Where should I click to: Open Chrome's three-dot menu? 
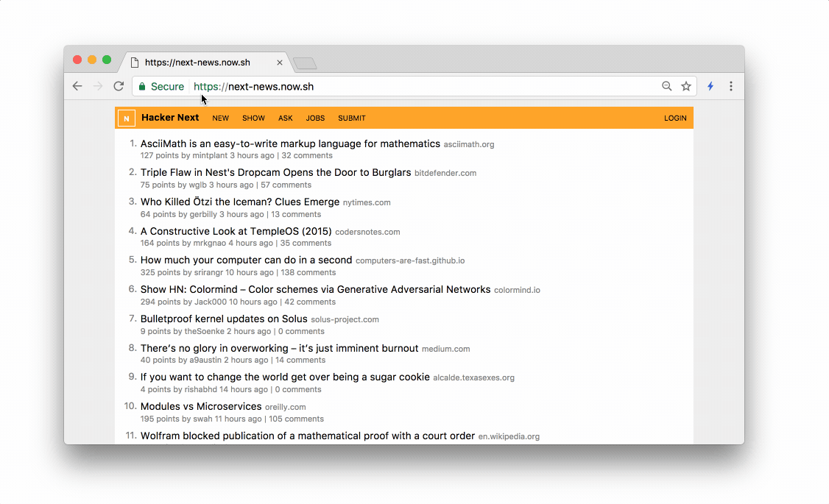click(x=730, y=86)
